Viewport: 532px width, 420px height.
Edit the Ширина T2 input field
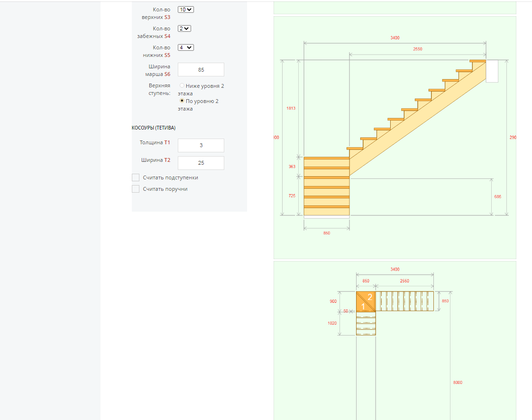click(201, 163)
